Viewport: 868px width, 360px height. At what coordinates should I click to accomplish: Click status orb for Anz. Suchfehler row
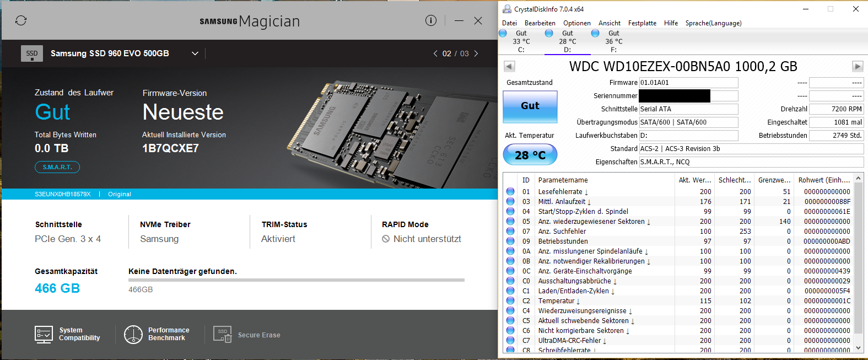(510, 231)
